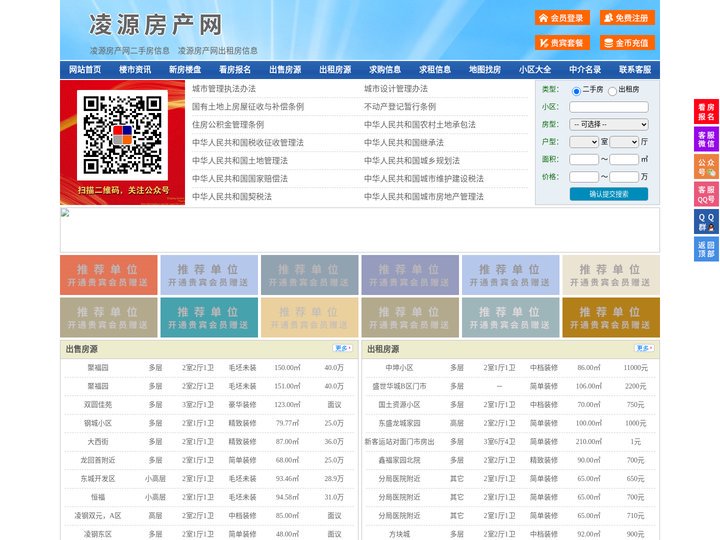Click the minimum 价格 input field
Viewport: 720px width, 540px height.
point(584,177)
